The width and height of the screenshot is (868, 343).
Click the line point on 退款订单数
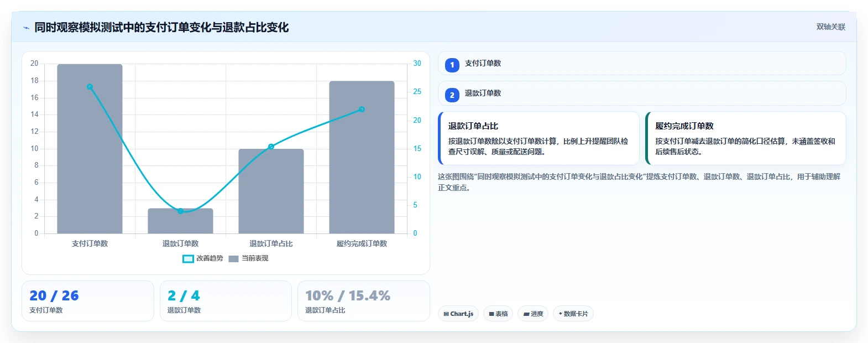pos(180,211)
